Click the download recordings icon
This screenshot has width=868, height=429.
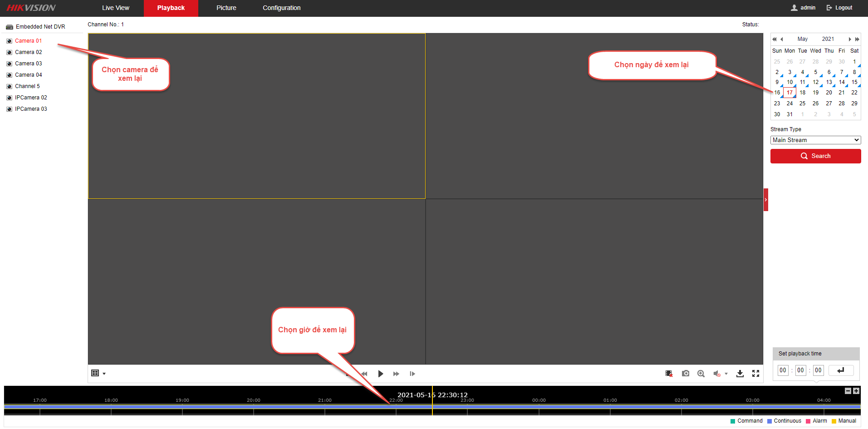pos(740,374)
